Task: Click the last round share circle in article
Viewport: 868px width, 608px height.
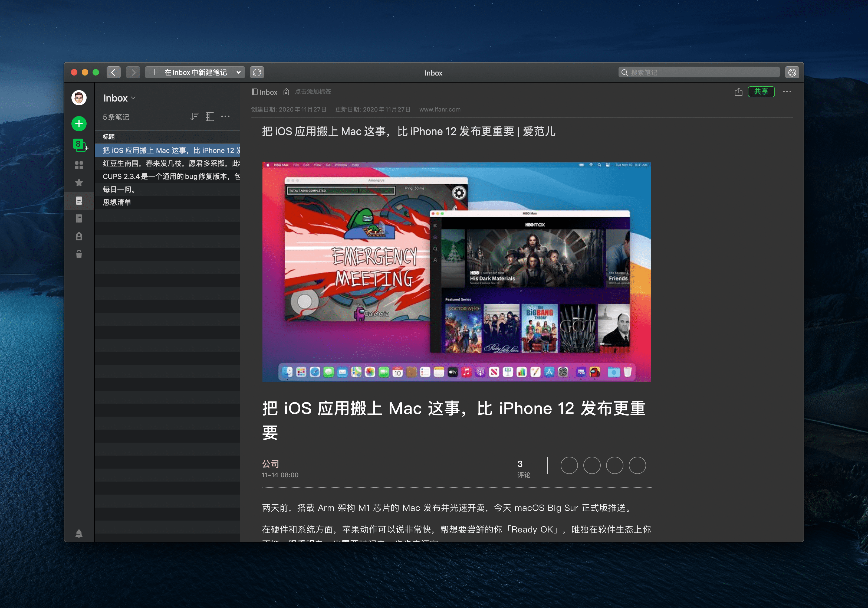Action: click(637, 465)
